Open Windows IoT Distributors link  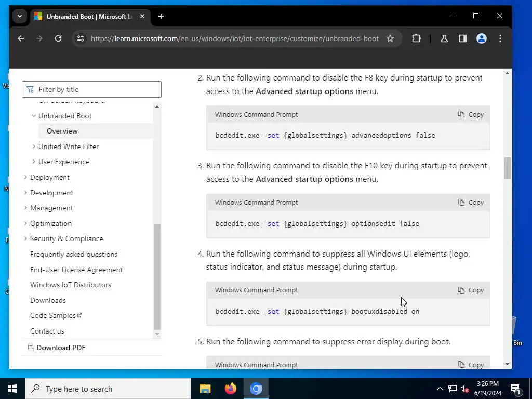pos(71,285)
